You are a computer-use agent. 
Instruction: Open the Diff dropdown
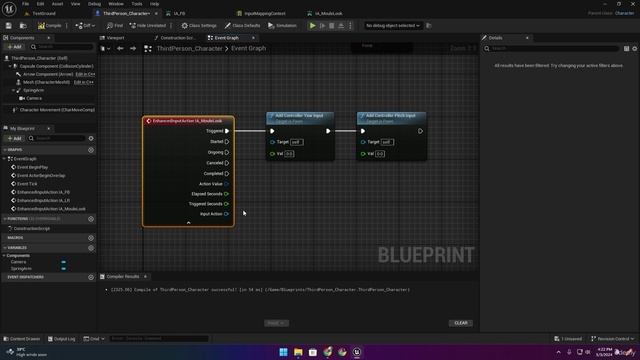click(x=85, y=25)
